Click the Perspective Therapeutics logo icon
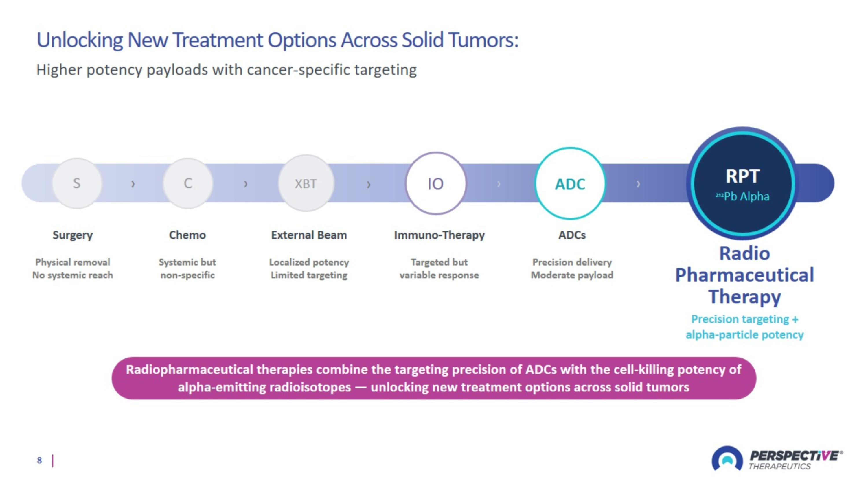The width and height of the screenshot is (868, 488). pos(727,459)
